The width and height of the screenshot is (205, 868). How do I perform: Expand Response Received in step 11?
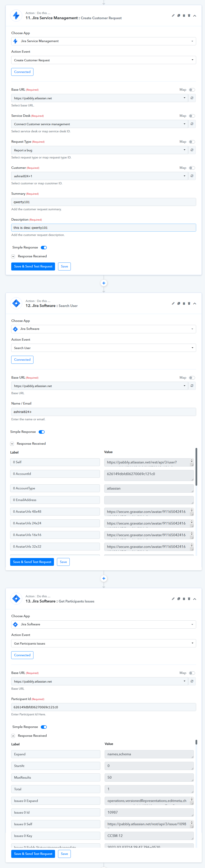13,256
